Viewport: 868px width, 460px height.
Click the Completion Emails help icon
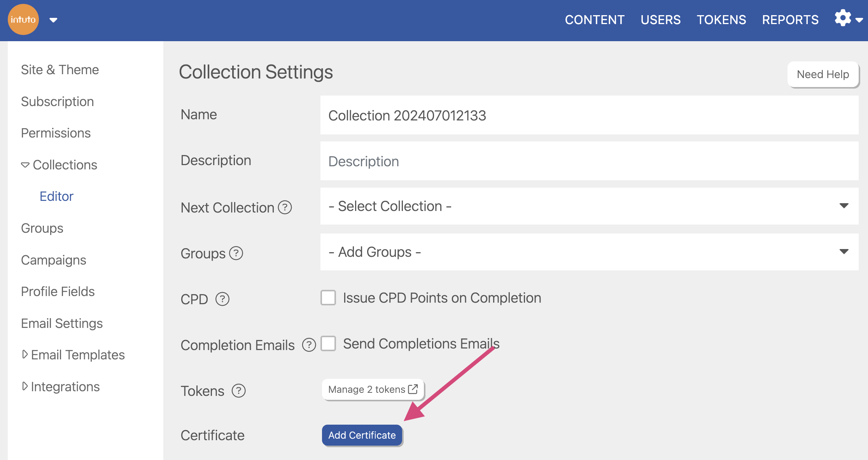coord(309,345)
